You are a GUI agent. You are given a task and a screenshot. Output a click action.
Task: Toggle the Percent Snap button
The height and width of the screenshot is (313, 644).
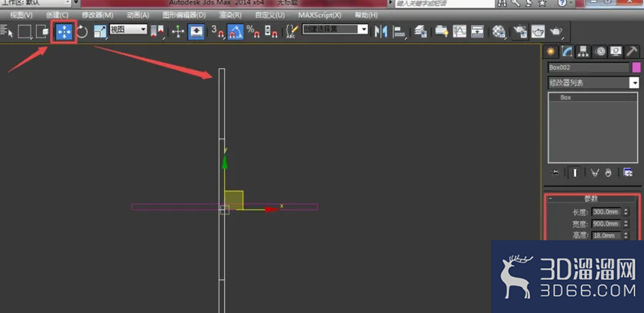[252, 31]
